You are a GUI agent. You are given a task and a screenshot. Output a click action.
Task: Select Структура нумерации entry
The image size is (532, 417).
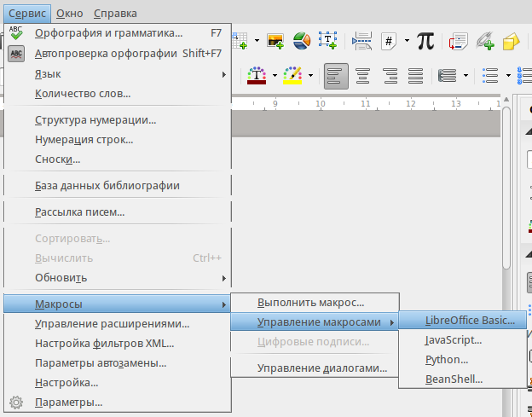pyautogui.click(x=118, y=120)
